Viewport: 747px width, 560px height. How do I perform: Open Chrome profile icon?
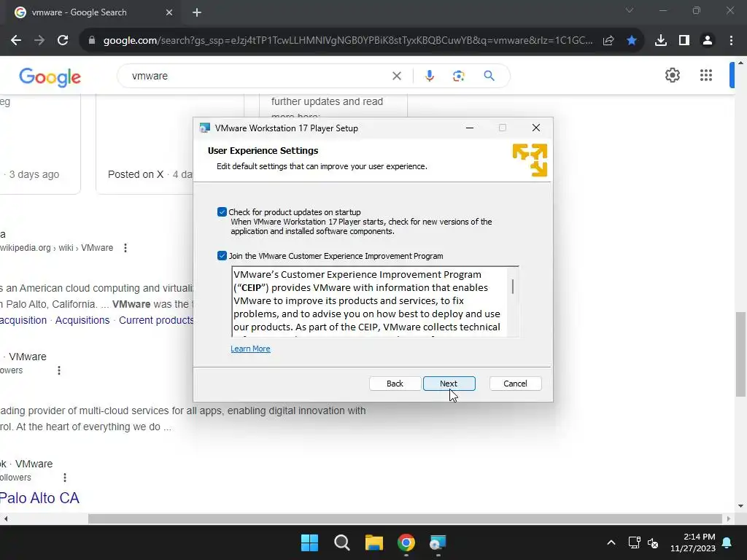point(708,41)
